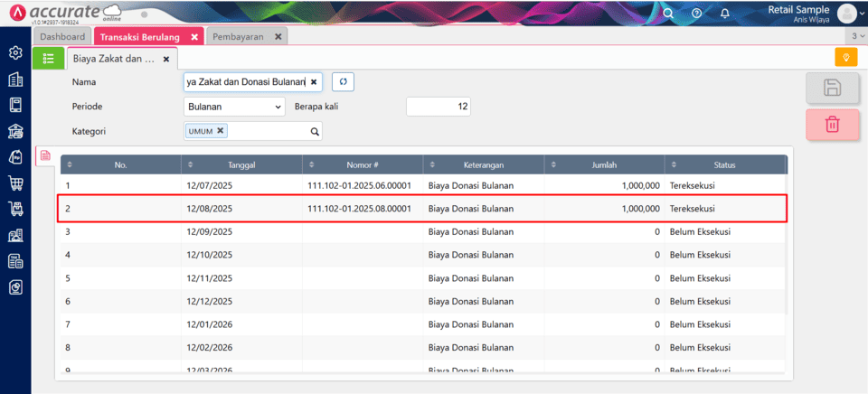868x394 pixels.
Task: Switch to the Dashboard tab
Action: 63,37
